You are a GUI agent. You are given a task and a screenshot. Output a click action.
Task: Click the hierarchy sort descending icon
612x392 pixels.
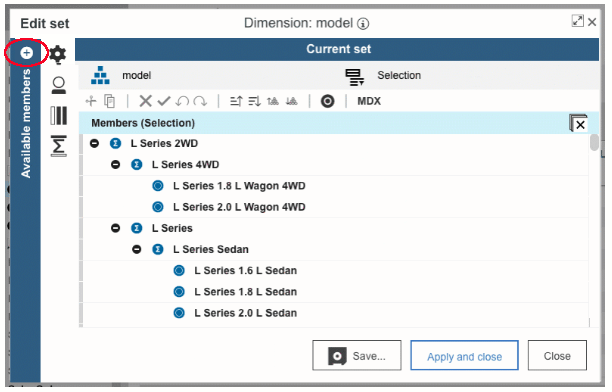(x=292, y=102)
